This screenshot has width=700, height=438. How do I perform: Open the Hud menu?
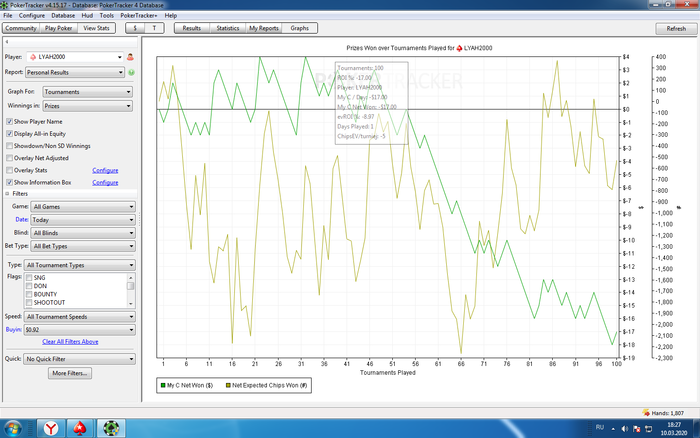(87, 15)
